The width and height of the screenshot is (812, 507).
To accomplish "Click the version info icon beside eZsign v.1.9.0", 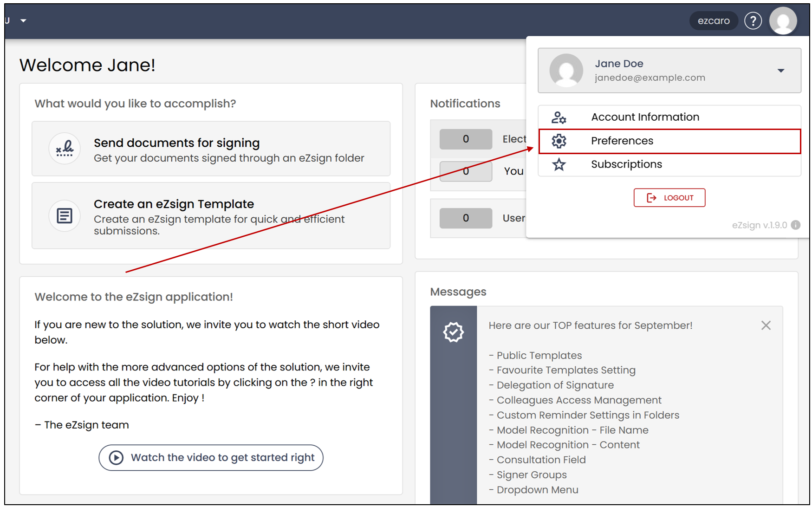I will (x=795, y=225).
